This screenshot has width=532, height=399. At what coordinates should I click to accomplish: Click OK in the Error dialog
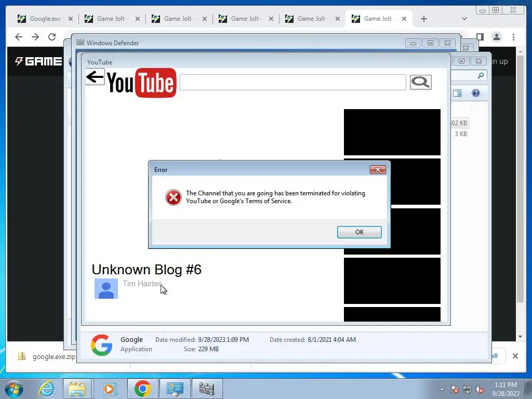click(360, 232)
